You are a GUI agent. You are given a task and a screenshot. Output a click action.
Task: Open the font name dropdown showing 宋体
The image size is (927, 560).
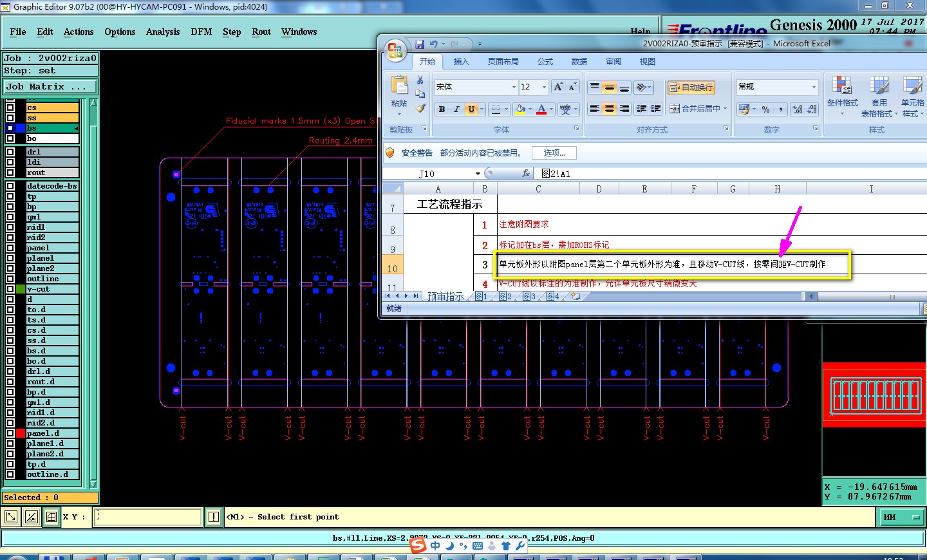click(514, 87)
